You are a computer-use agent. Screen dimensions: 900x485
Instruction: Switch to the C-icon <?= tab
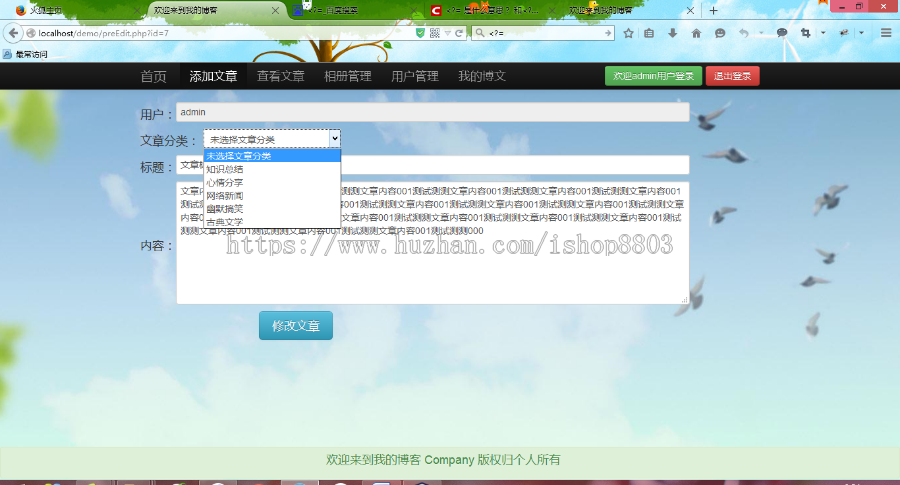pyautogui.click(x=494, y=10)
